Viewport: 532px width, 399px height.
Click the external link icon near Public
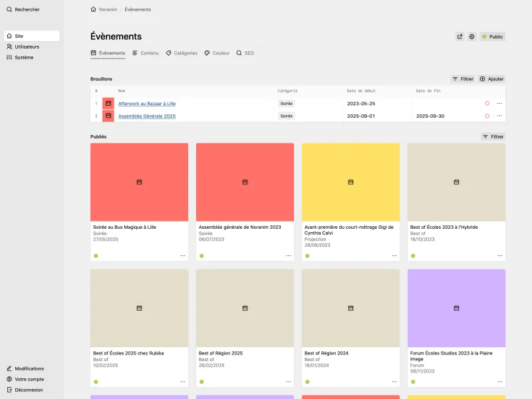pyautogui.click(x=460, y=37)
